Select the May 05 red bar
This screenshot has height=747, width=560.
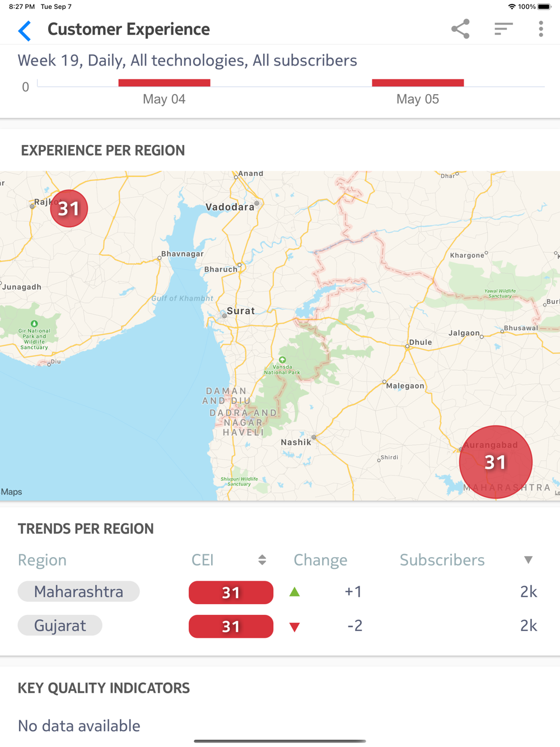pos(418,83)
